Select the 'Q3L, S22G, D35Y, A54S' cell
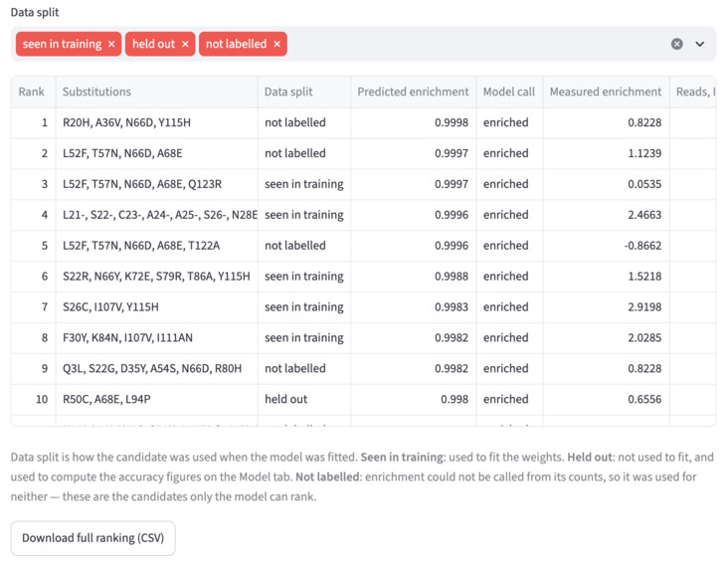The height and width of the screenshot is (570, 728). tap(157, 368)
